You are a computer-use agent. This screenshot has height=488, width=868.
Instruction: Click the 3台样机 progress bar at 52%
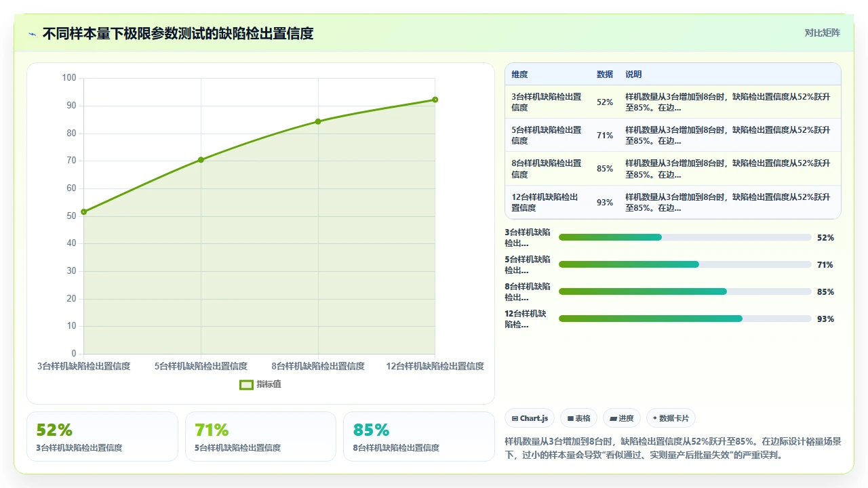click(685, 237)
